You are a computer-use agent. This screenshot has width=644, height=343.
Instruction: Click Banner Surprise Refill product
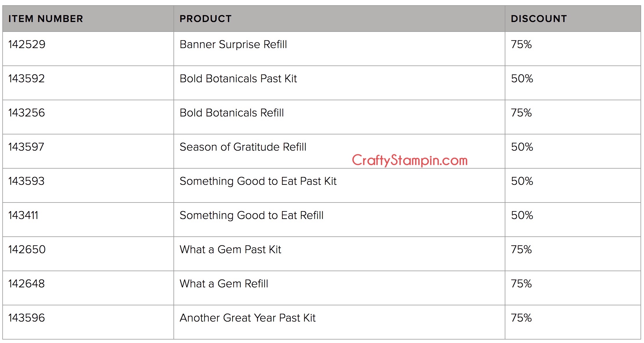pos(233,44)
